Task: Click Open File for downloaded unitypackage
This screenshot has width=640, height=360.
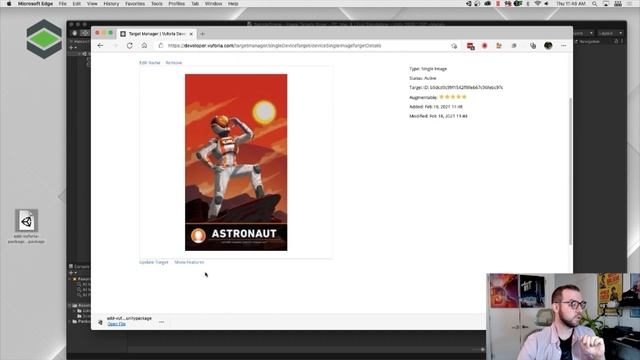Action: coord(116,324)
